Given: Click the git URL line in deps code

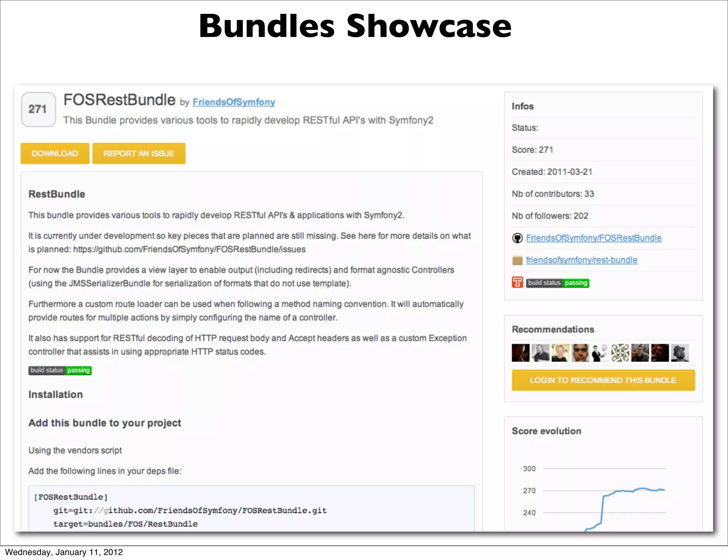Looking at the screenshot, I should point(190,511).
